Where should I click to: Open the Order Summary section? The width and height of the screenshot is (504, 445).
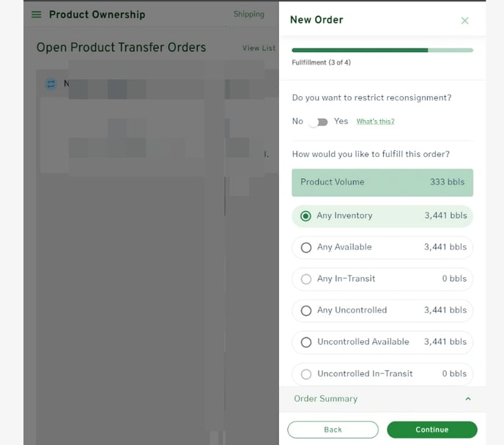point(326,399)
